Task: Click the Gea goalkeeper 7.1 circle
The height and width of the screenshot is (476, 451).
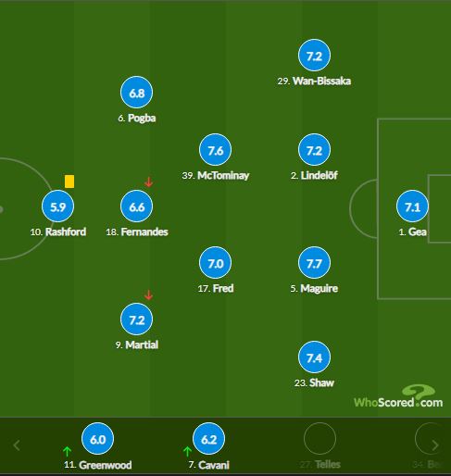Action: (x=412, y=207)
